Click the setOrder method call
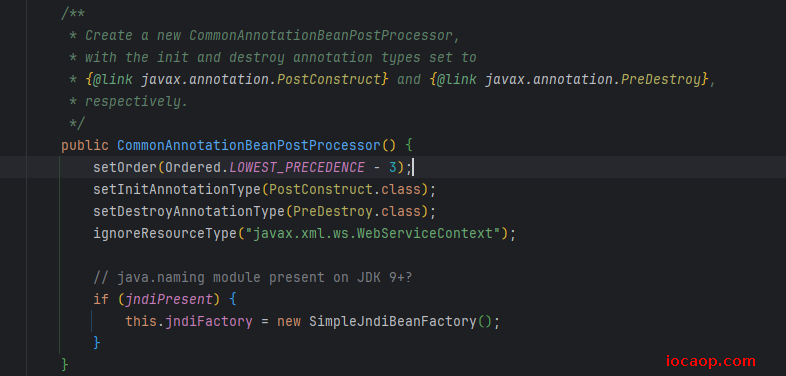The width and height of the screenshot is (786, 376). [x=125, y=167]
